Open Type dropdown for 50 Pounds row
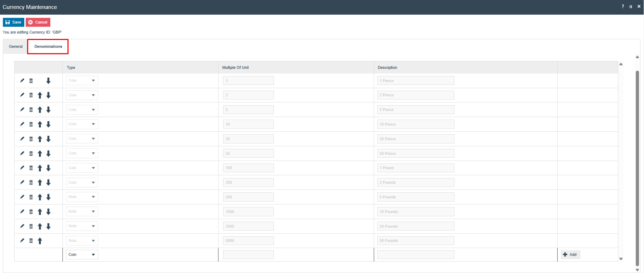This screenshot has width=644, height=273. coord(82,241)
